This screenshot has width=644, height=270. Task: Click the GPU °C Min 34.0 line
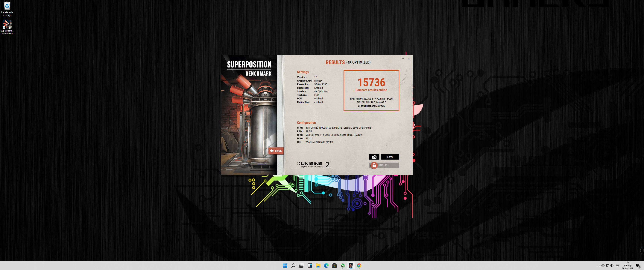[371, 102]
